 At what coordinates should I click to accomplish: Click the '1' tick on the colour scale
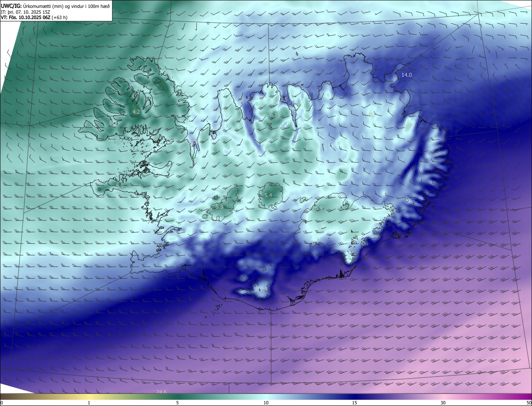coord(89,403)
